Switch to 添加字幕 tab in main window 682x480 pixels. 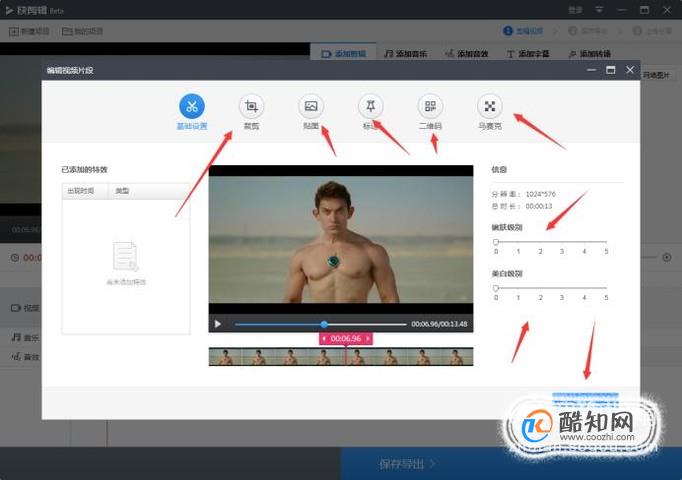(528, 54)
